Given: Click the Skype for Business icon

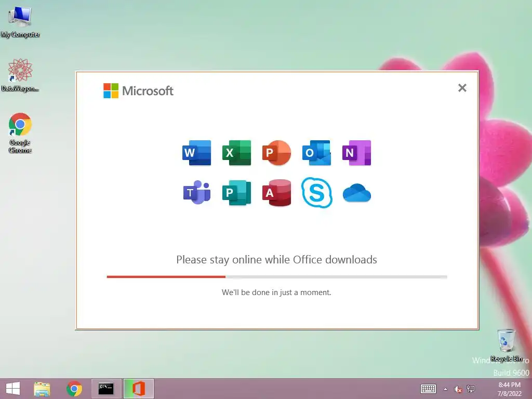Looking at the screenshot, I should (x=316, y=192).
